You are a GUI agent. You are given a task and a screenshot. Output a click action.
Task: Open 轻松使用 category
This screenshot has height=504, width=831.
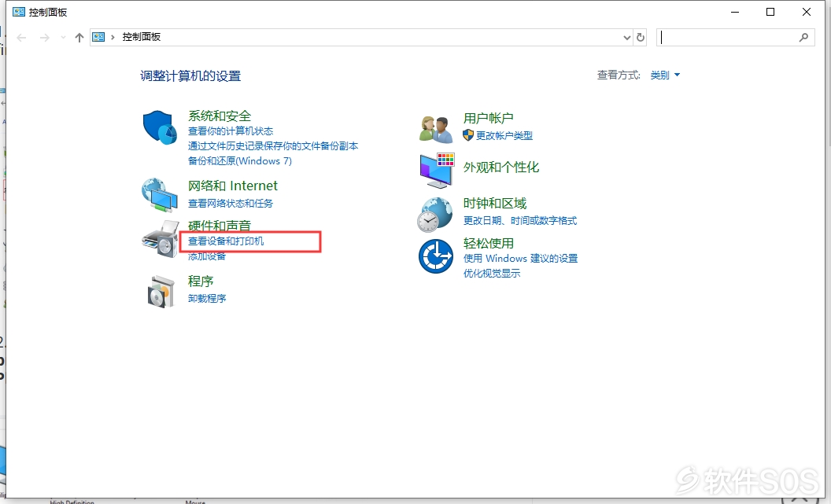pyautogui.click(x=489, y=244)
